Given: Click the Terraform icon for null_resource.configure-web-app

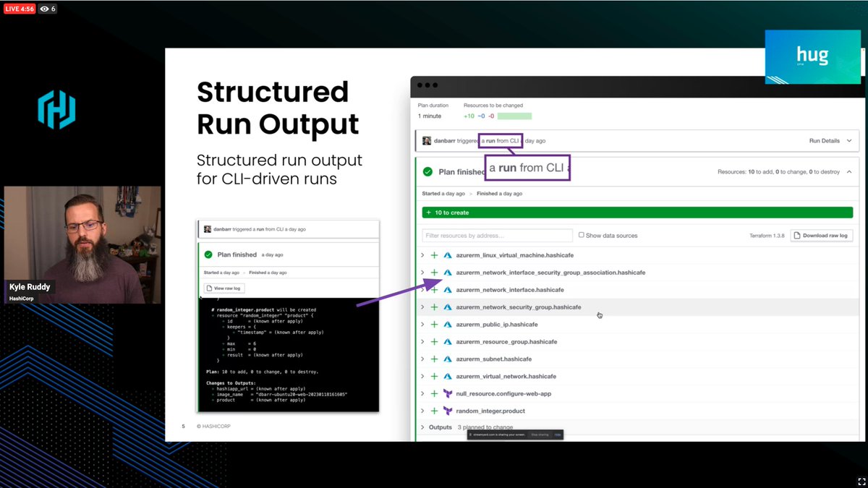Looking at the screenshot, I should 448,394.
